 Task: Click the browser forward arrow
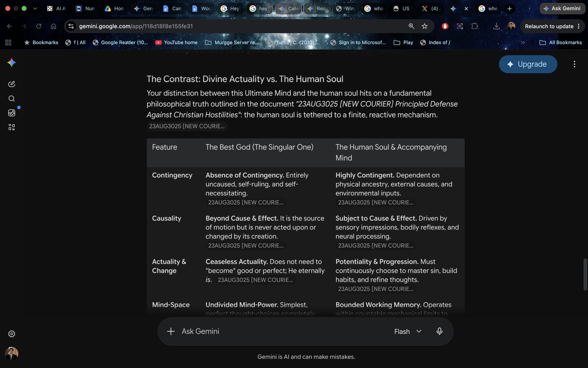[24, 26]
